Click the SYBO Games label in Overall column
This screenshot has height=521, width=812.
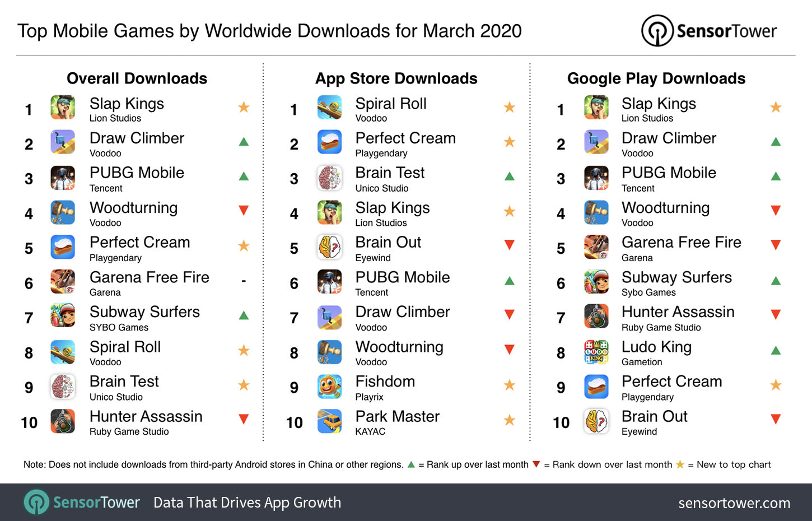(119, 327)
